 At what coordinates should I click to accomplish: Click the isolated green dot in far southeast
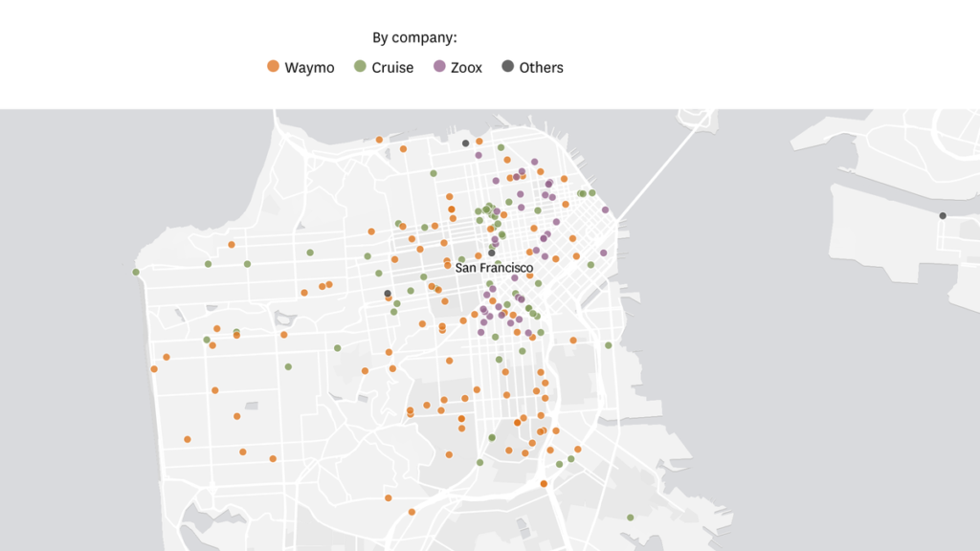630,518
